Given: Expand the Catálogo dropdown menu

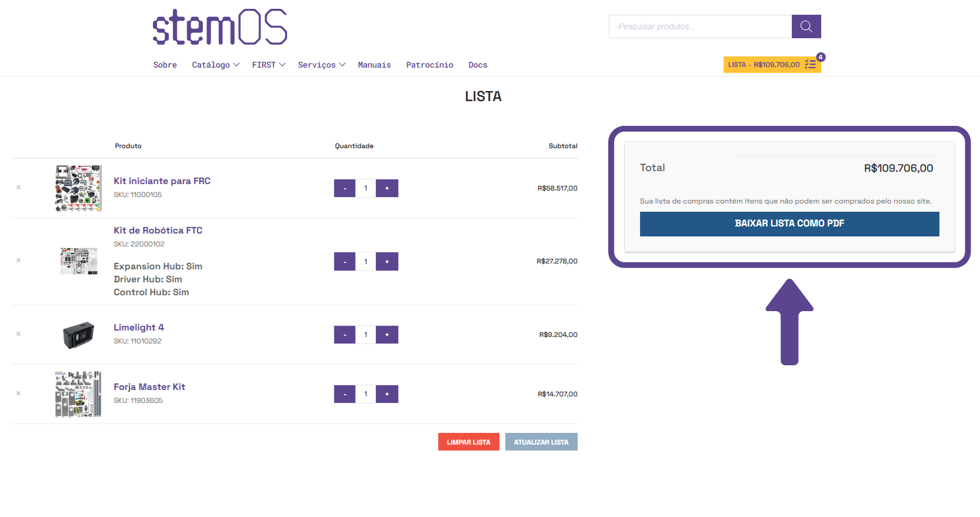Looking at the screenshot, I should point(215,65).
